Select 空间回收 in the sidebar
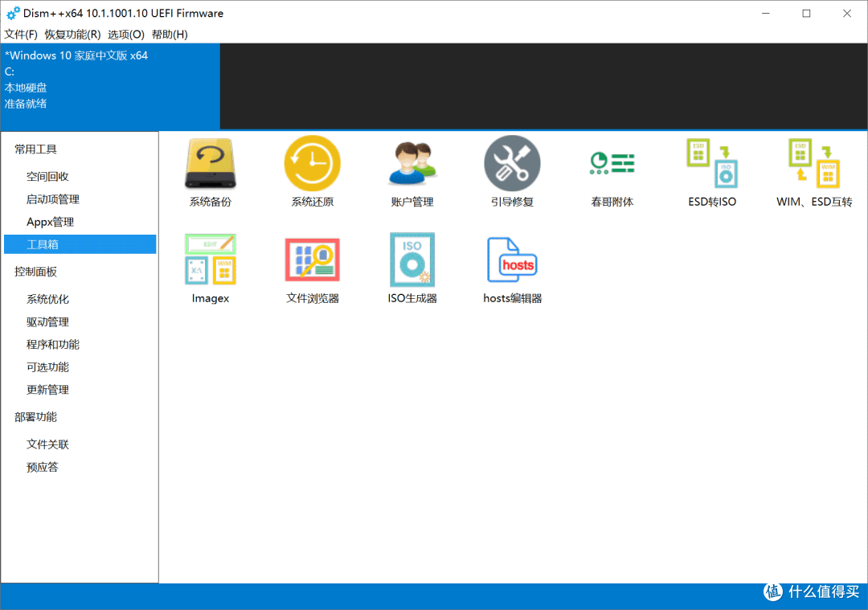Viewport: 868px width, 610px height. tap(47, 177)
